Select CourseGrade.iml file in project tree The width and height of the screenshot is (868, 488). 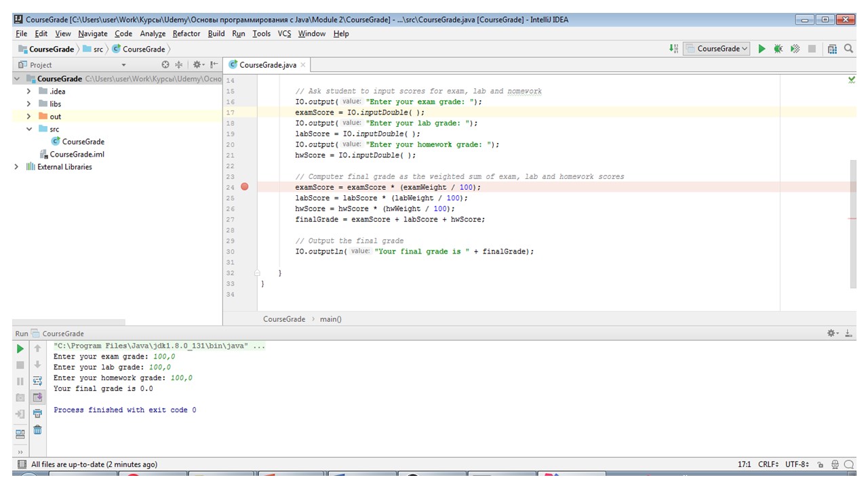pyautogui.click(x=77, y=154)
